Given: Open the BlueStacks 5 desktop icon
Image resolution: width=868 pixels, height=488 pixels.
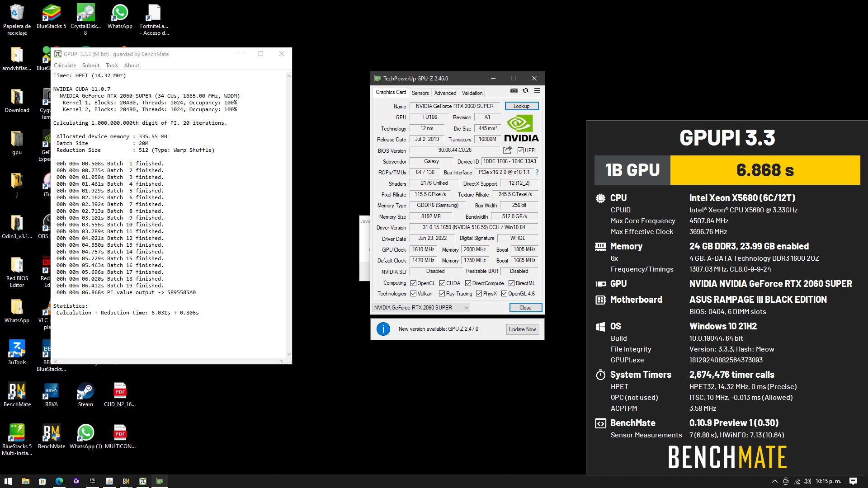Looking at the screenshot, I should coord(51,17).
